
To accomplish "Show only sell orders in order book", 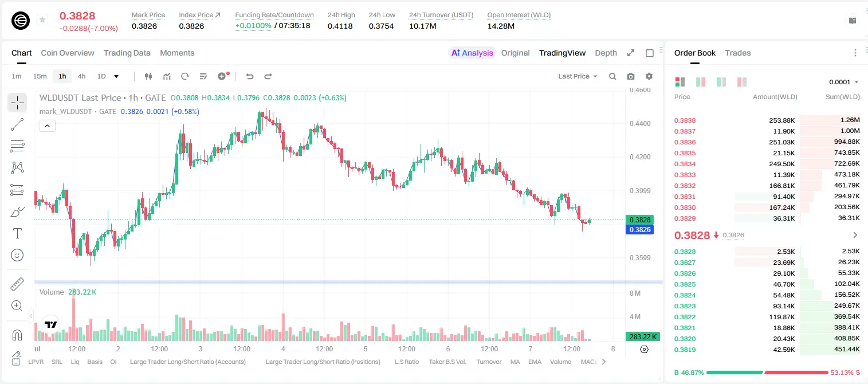I will (742, 82).
